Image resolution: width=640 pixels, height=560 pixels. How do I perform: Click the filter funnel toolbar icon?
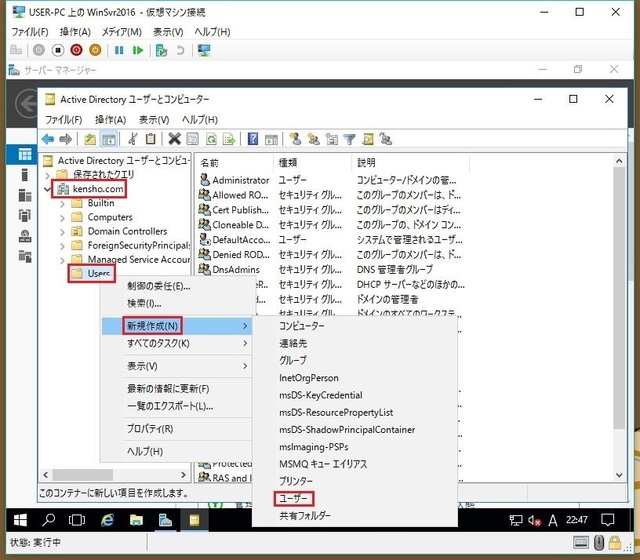pos(349,139)
